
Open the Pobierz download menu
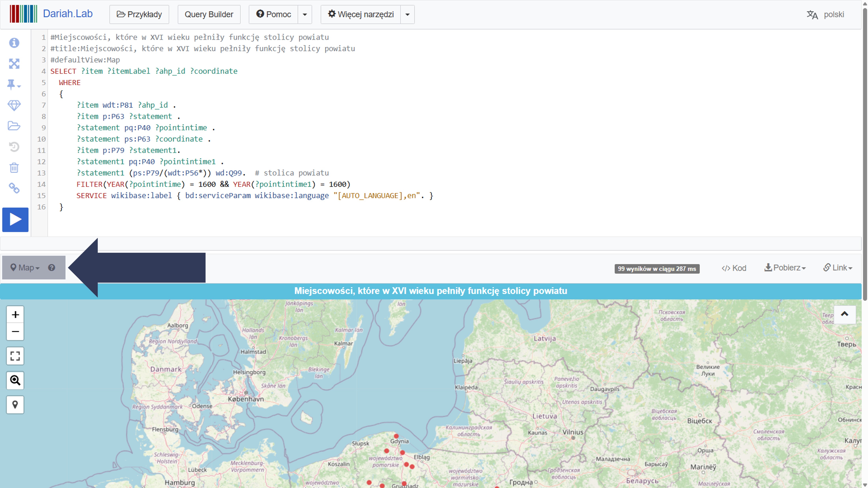[785, 268]
